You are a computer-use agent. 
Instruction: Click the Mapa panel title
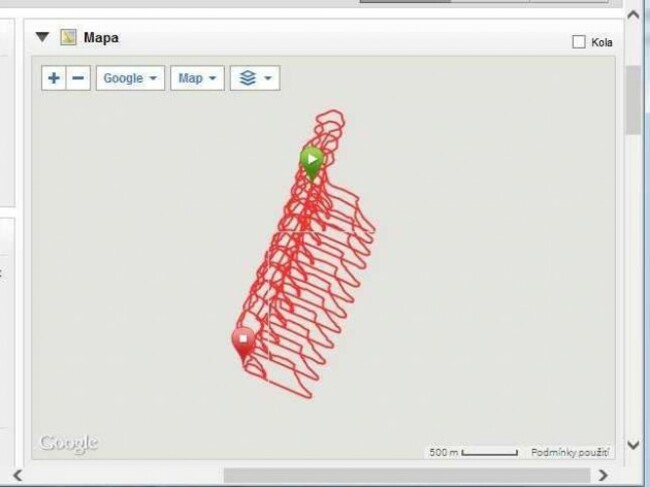pos(101,38)
